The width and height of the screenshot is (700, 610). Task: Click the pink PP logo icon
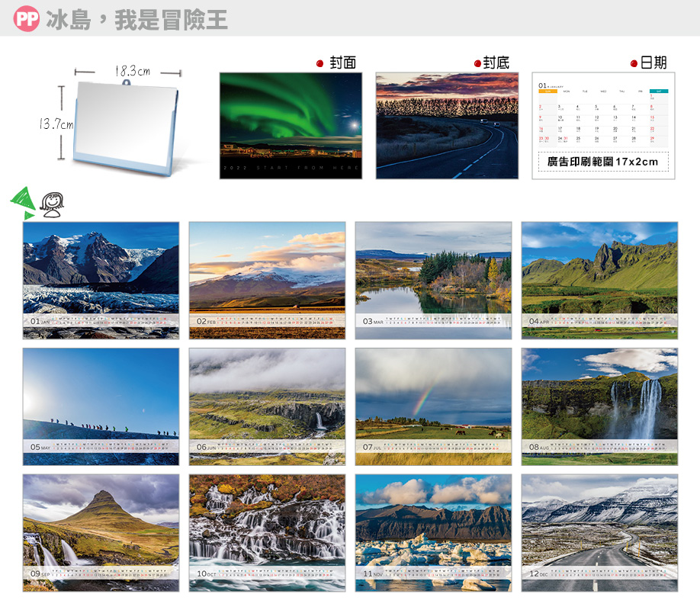pyautogui.click(x=26, y=19)
